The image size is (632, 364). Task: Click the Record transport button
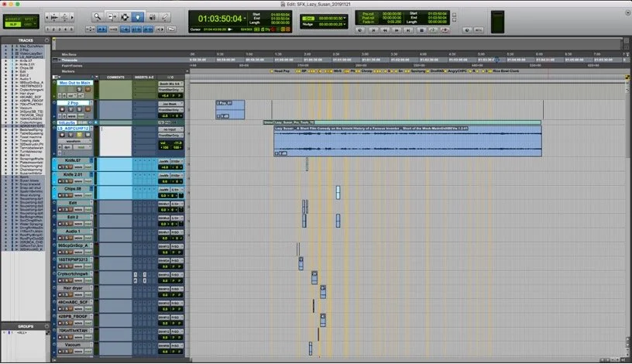445,30
